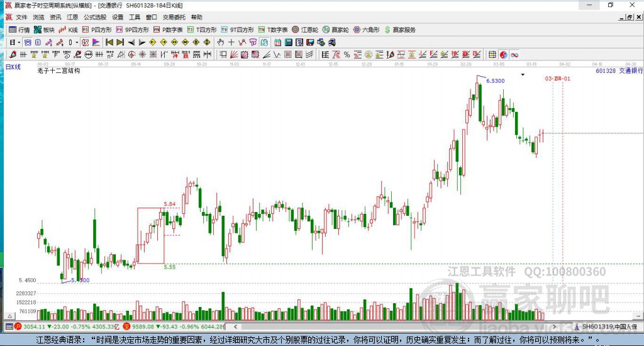Click the 5.55 price label

(170, 267)
